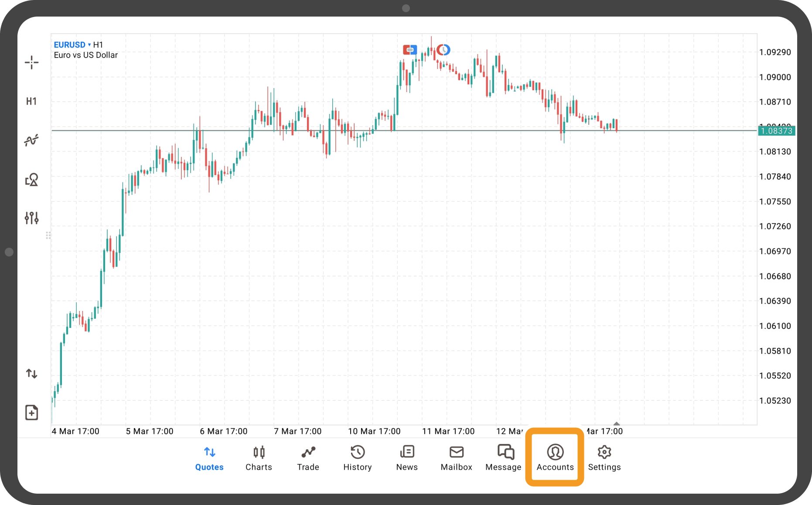Open the Message chat tab

(504, 458)
